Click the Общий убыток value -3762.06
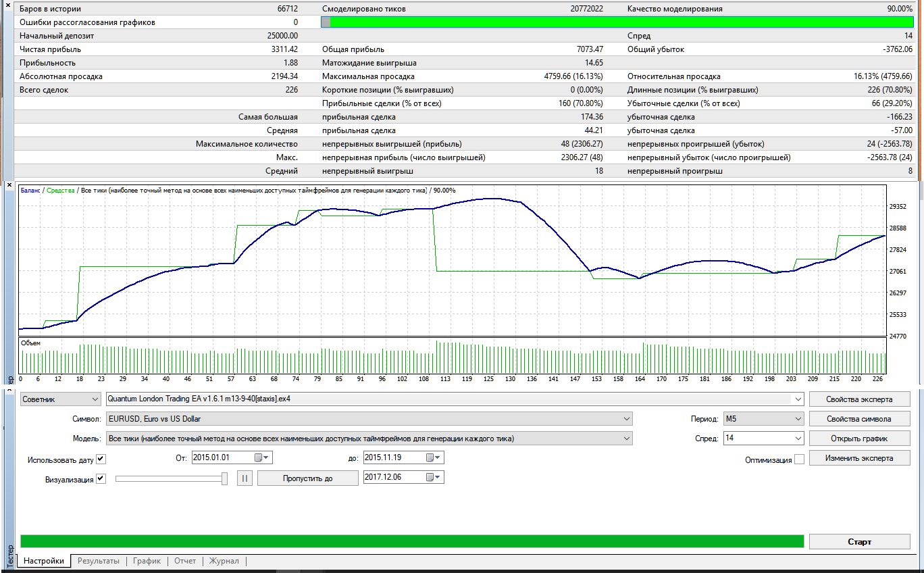This screenshot has width=924, height=573. [x=898, y=49]
